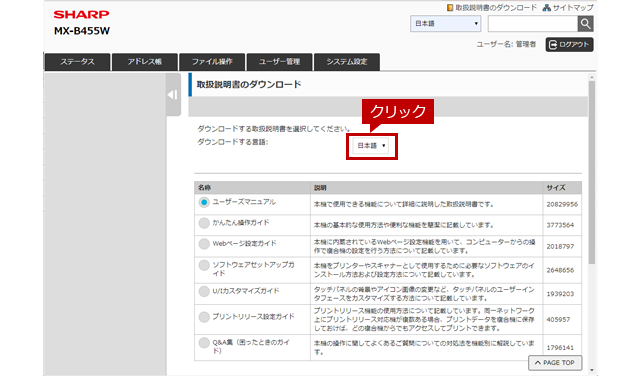
Task: Open the ステータス tab
Action: (77, 62)
